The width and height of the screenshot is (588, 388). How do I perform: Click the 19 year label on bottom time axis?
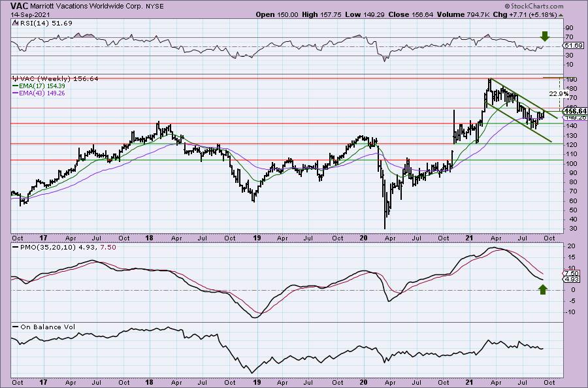(x=257, y=382)
